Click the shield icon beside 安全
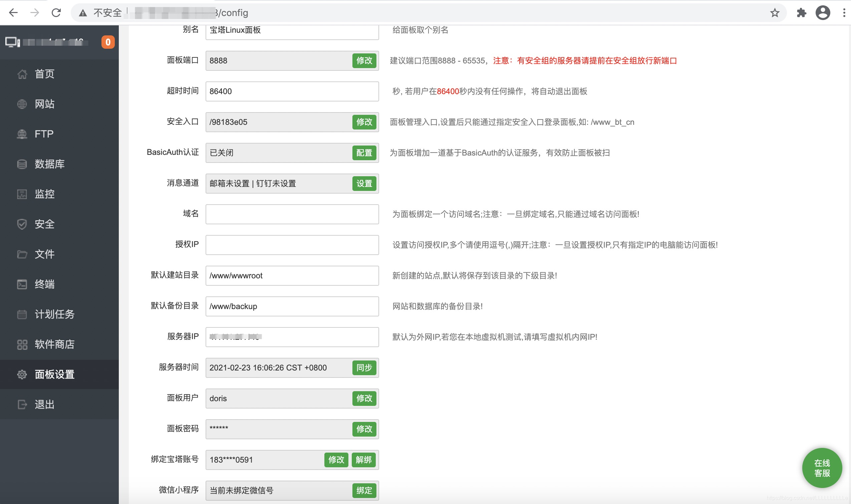Screen dimensions: 851x504 [22, 224]
